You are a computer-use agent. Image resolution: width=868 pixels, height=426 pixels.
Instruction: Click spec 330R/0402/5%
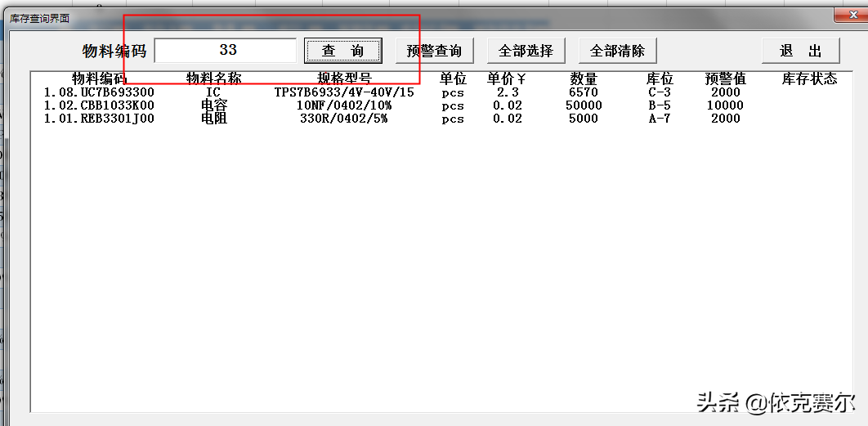pos(344,119)
